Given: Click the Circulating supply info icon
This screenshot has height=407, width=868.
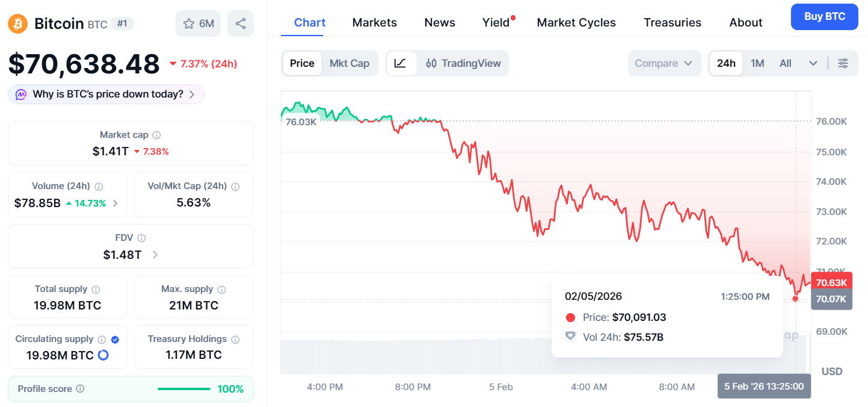Looking at the screenshot, I should click(102, 340).
